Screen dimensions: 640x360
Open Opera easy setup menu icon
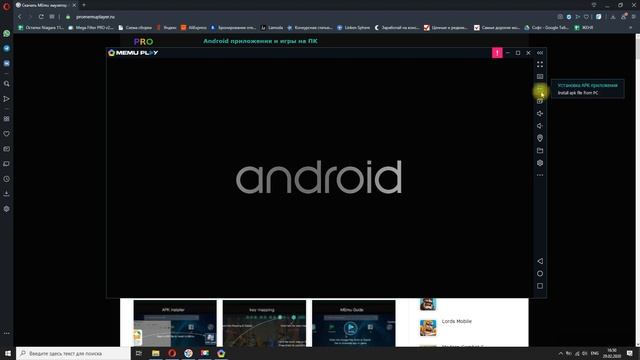(x=633, y=17)
